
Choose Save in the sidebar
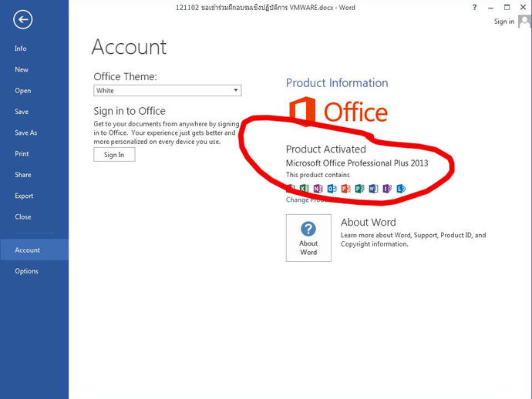pyautogui.click(x=22, y=112)
